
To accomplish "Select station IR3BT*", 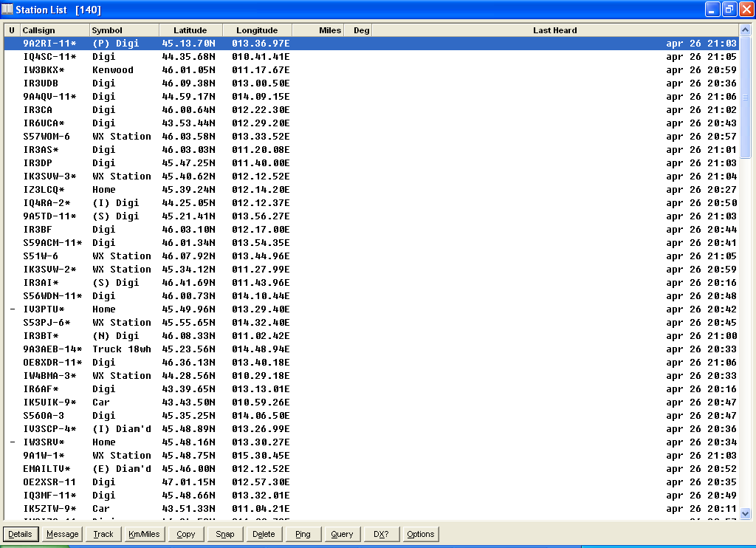I will coord(371,336).
